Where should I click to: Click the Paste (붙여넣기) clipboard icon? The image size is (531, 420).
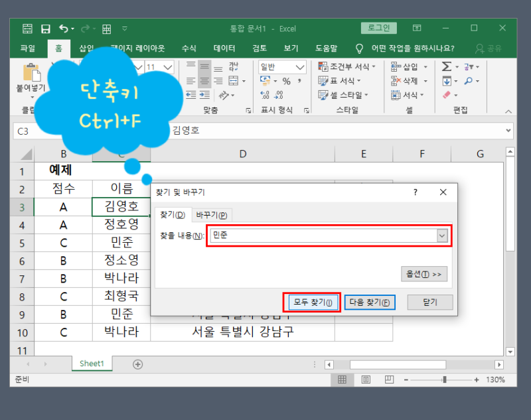[31, 73]
